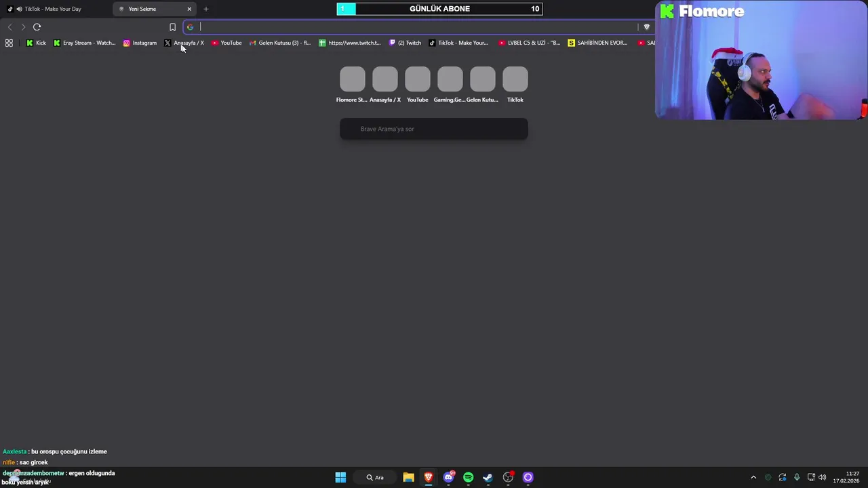Reload the current page

(37, 27)
